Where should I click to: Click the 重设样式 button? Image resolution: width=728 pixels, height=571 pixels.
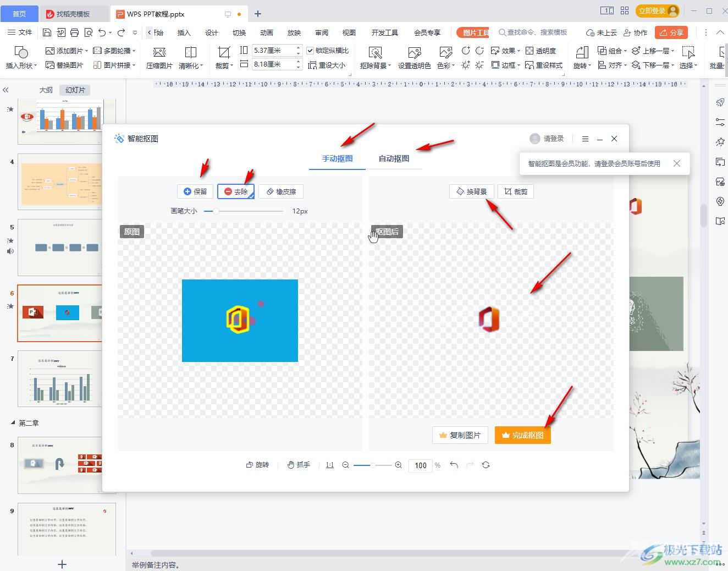pos(544,65)
